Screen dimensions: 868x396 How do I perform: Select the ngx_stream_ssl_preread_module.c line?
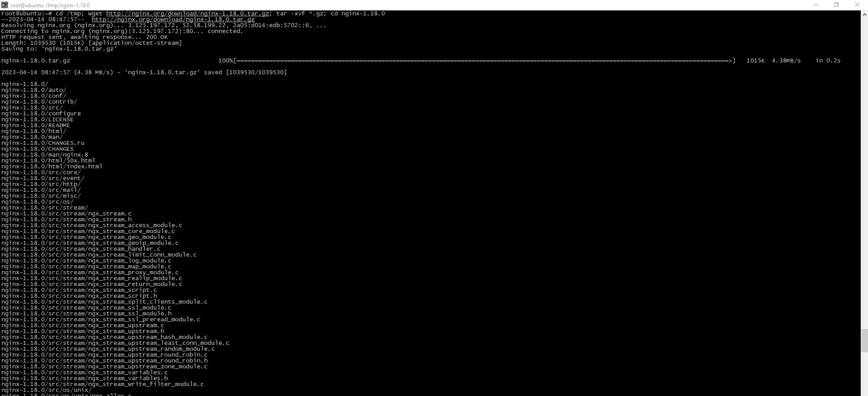[101, 320]
